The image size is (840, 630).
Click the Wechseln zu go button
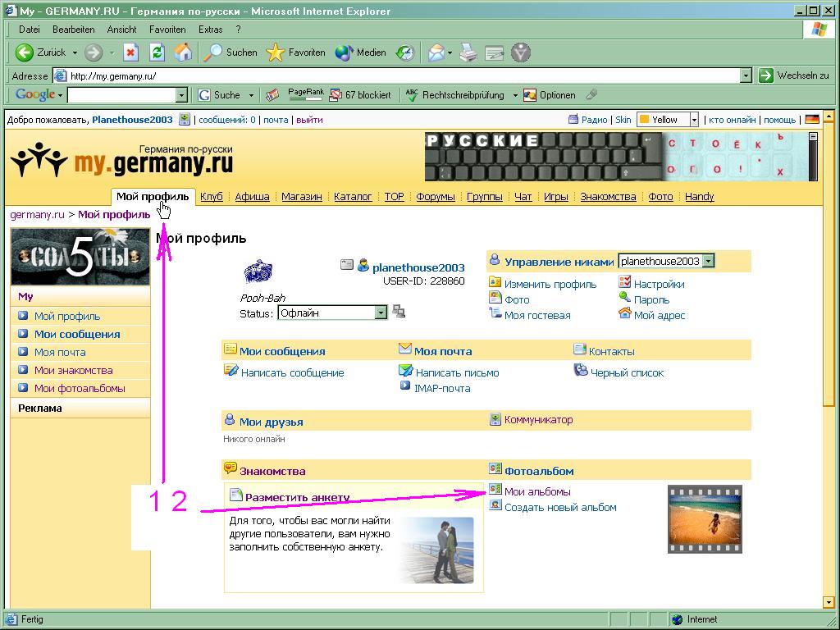tap(793, 75)
